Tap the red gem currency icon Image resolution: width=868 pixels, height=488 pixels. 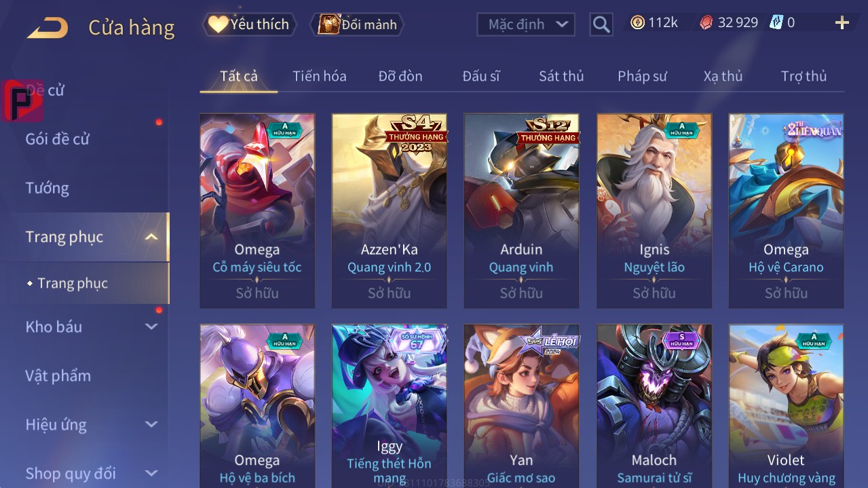[706, 23]
